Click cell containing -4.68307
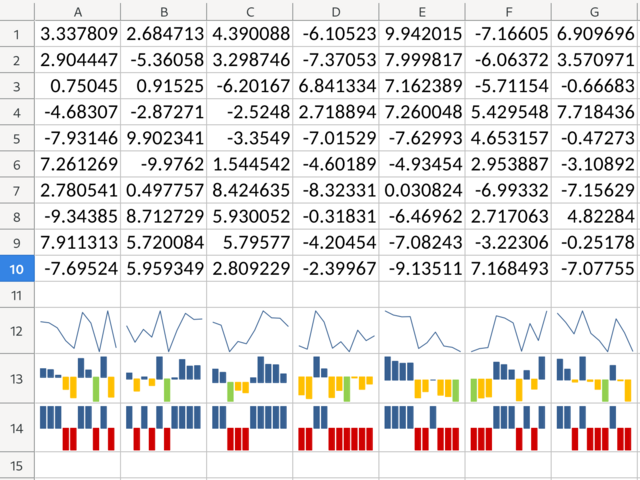This screenshot has height=480, width=640. (x=78, y=112)
